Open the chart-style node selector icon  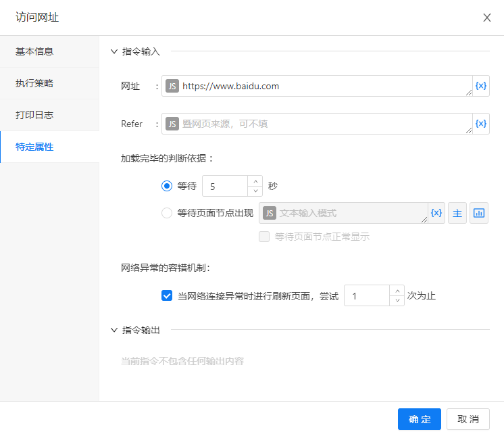(479, 213)
